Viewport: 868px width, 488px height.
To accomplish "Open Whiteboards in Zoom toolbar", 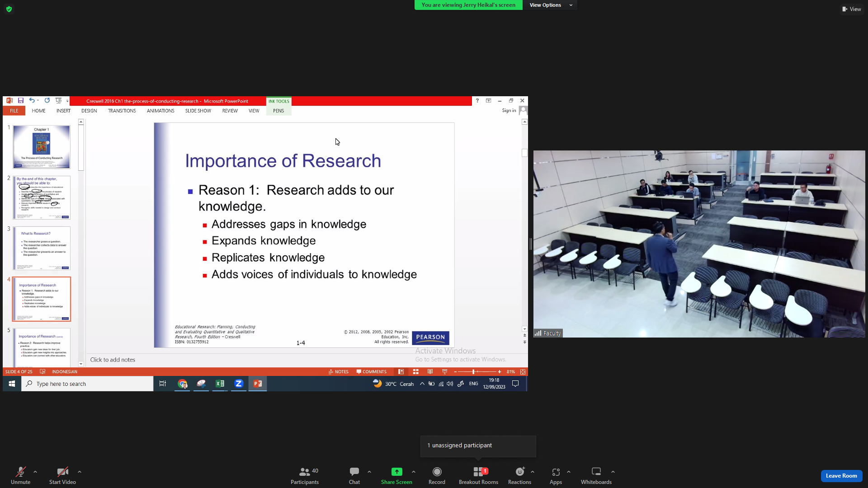I will click(x=596, y=476).
